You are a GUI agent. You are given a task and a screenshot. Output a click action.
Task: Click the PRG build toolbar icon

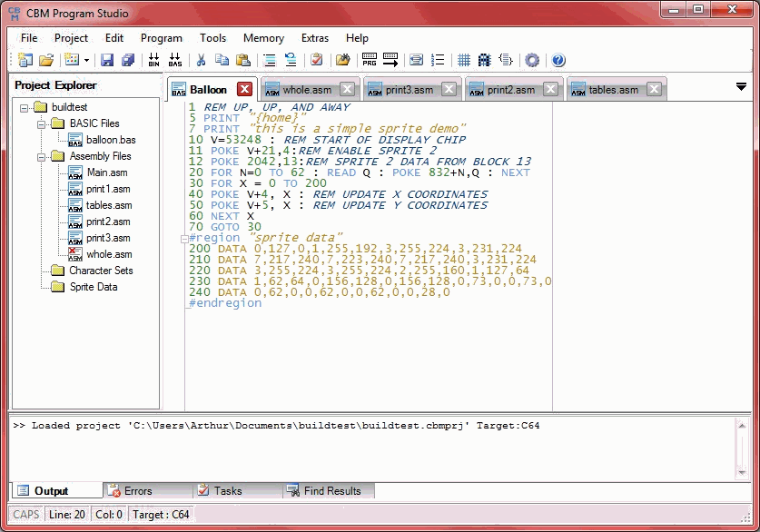click(370, 61)
